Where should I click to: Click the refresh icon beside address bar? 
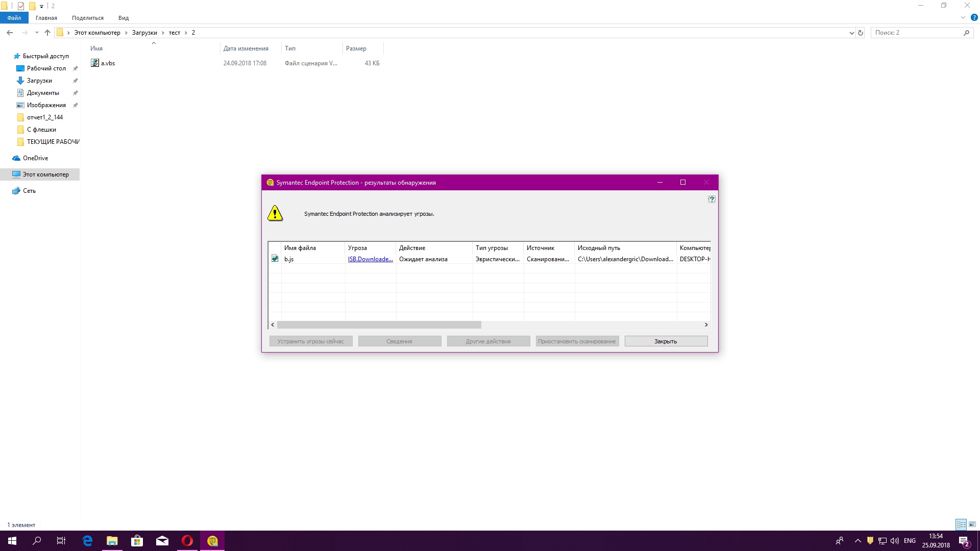(861, 33)
